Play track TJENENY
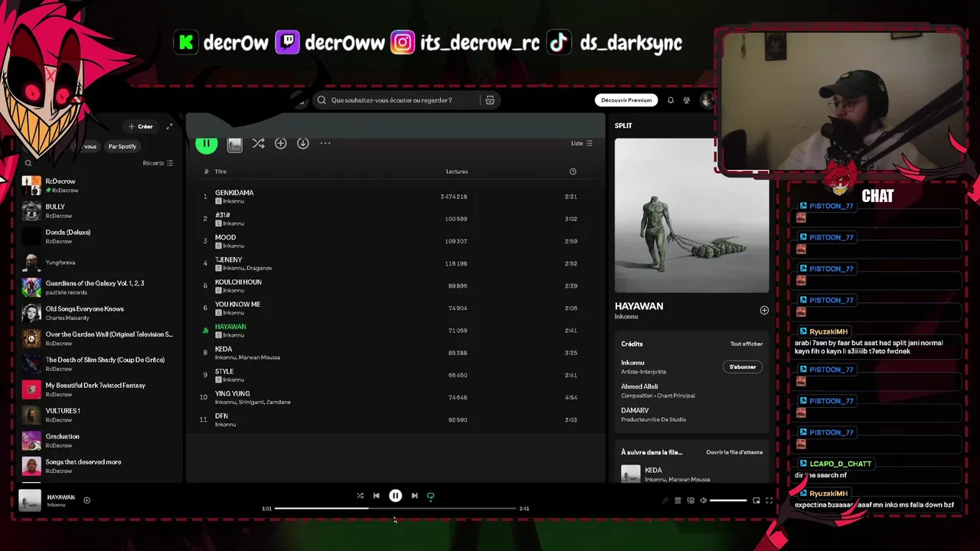 [x=396, y=263]
